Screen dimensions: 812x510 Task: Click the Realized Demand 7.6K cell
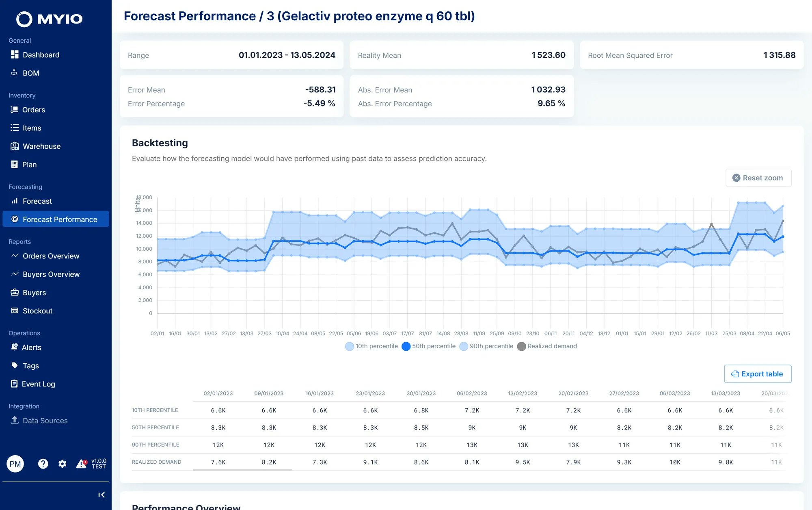(218, 462)
